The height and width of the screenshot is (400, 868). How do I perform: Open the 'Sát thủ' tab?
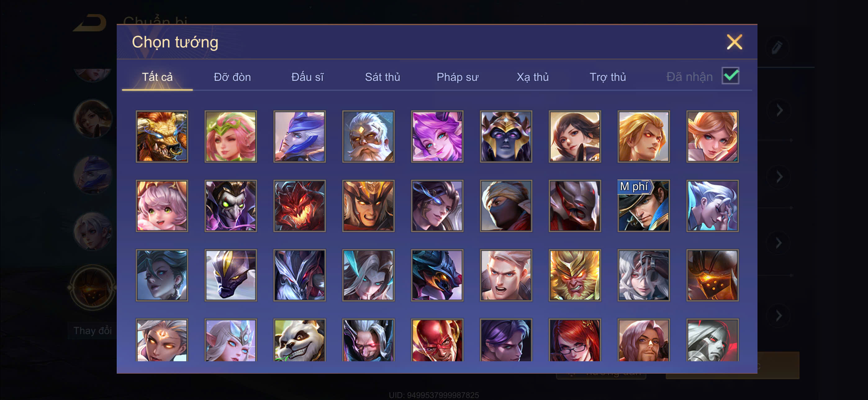click(382, 77)
